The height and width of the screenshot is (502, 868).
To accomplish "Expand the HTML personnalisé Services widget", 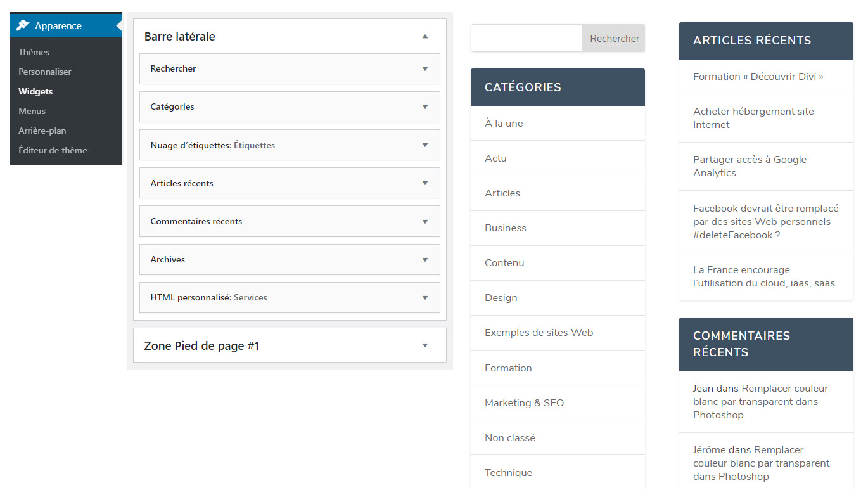I will [425, 297].
